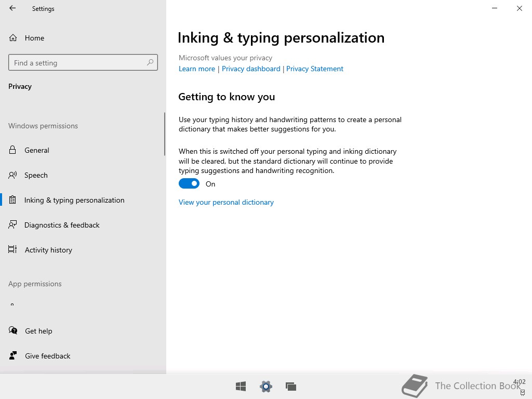
Task: Click the taskbar clock showing 4:02
Action: click(x=519, y=382)
